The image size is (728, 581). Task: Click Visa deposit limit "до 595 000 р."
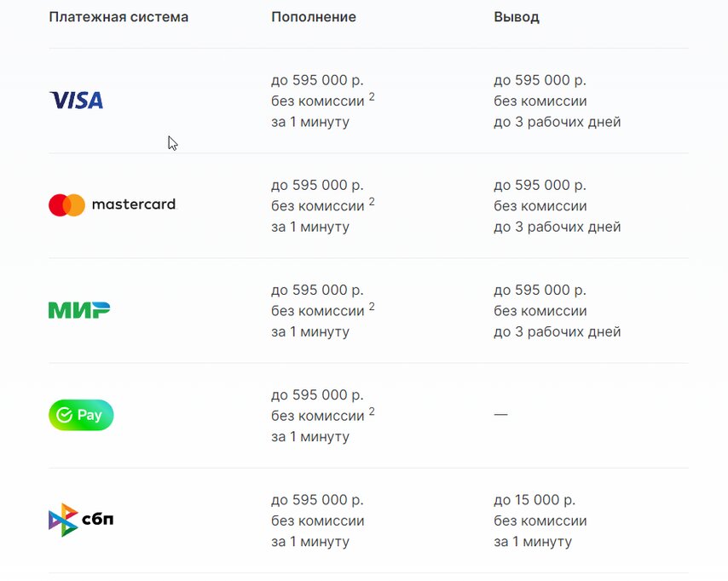point(317,80)
